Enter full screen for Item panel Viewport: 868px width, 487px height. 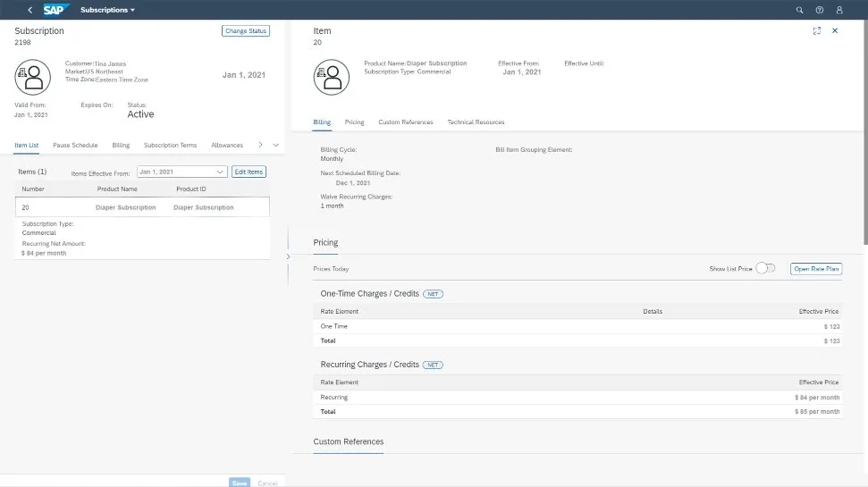(816, 31)
